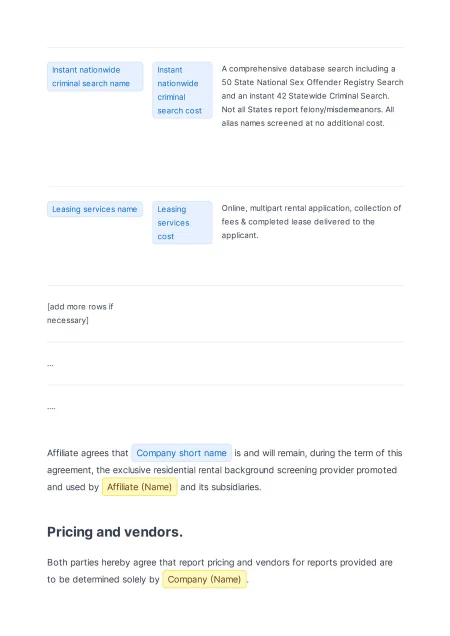Image resolution: width=450 pixels, height=636 pixels.
Task: Click the four-dot placeholder row
Action: (x=51, y=407)
